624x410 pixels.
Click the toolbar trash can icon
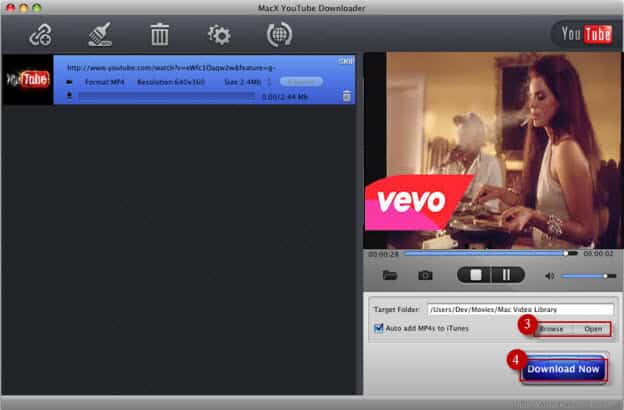(x=160, y=34)
